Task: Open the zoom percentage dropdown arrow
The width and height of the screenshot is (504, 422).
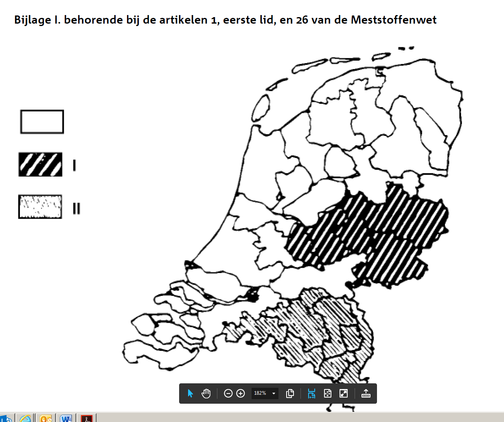Action: (274, 394)
